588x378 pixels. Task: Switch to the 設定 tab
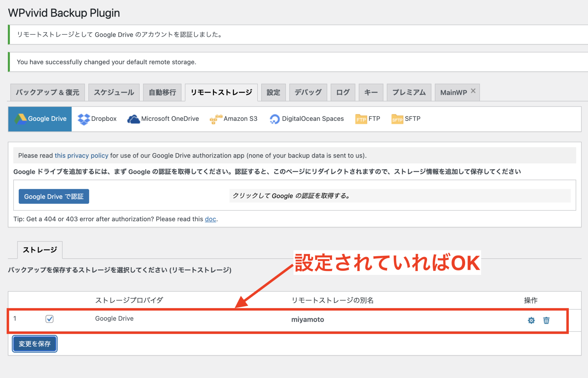click(x=273, y=92)
